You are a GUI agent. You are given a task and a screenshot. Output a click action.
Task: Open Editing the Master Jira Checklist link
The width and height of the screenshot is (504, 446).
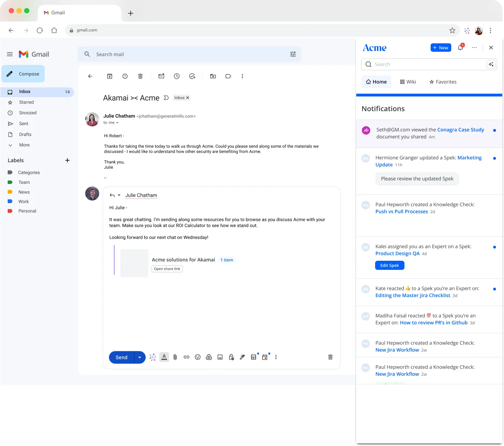[413, 295]
